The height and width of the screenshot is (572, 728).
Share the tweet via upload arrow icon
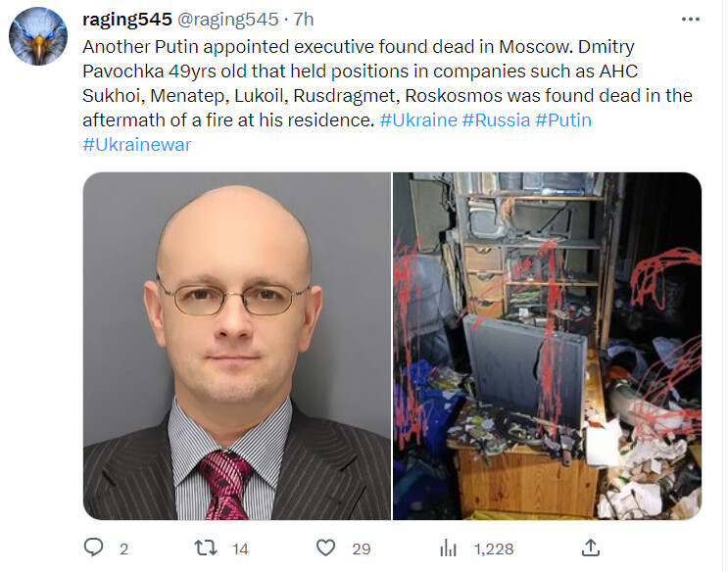591,548
